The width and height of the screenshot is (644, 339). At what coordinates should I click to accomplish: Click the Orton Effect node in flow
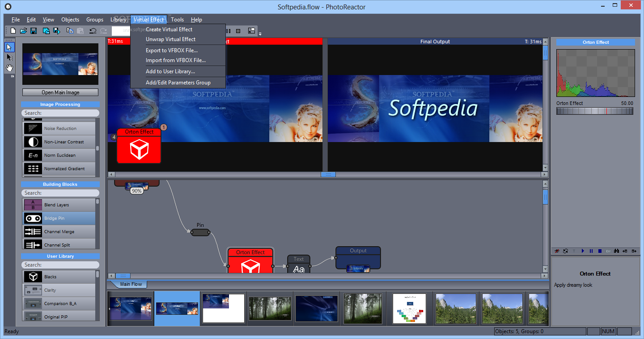coord(250,260)
